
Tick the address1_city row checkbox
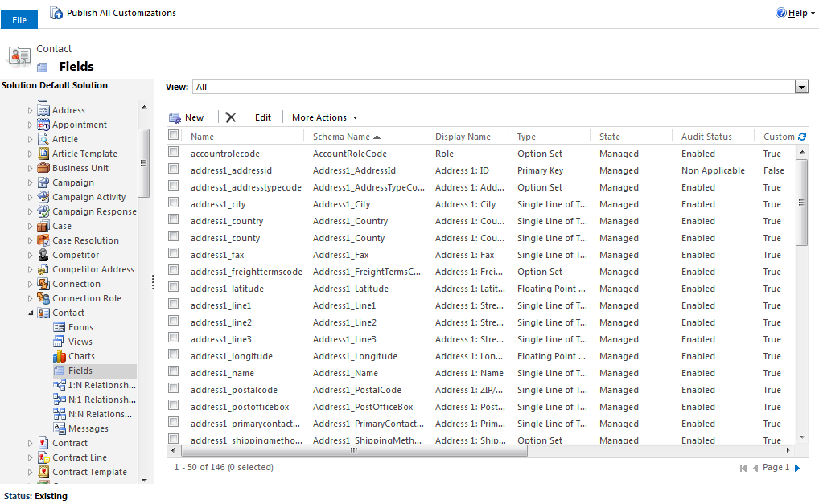(174, 203)
